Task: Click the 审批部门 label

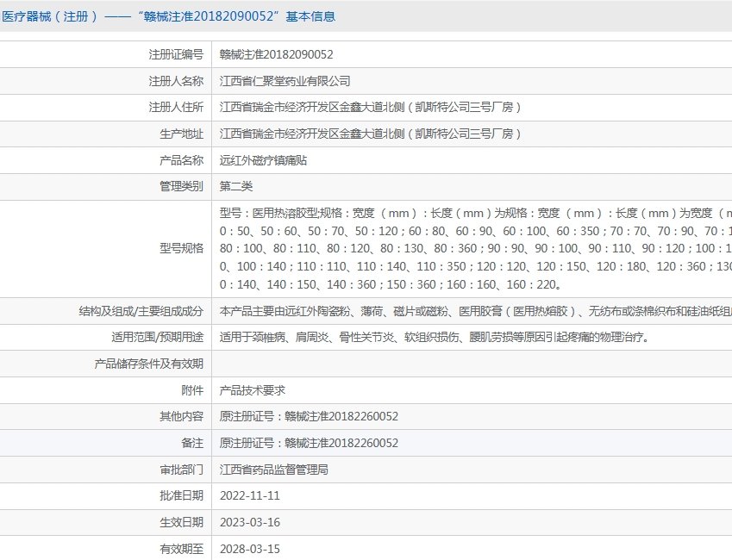Action: (182, 470)
